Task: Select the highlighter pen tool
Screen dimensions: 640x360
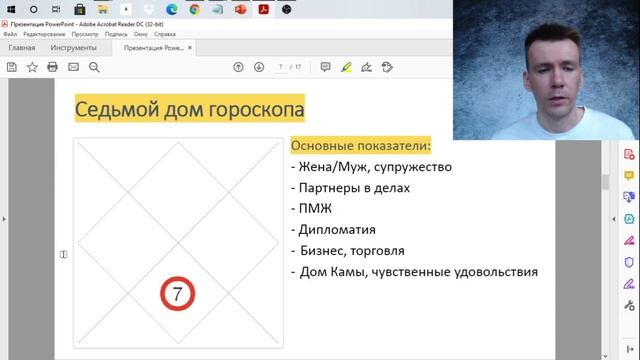Action: tap(346, 67)
